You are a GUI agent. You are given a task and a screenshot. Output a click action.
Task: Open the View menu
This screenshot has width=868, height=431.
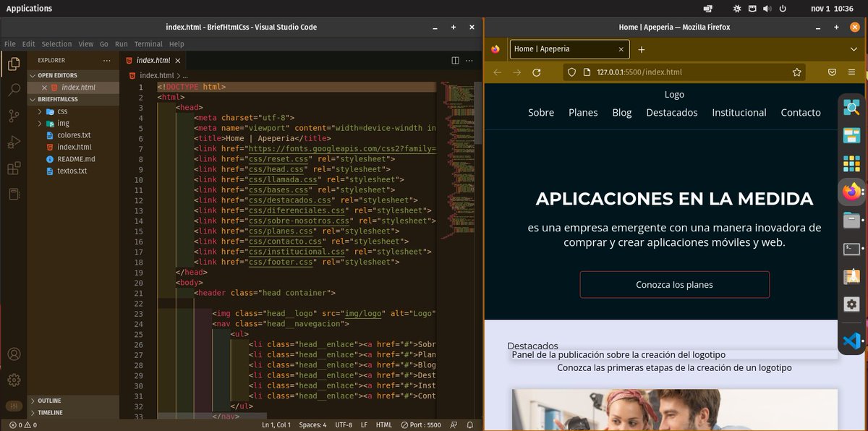pyautogui.click(x=86, y=44)
